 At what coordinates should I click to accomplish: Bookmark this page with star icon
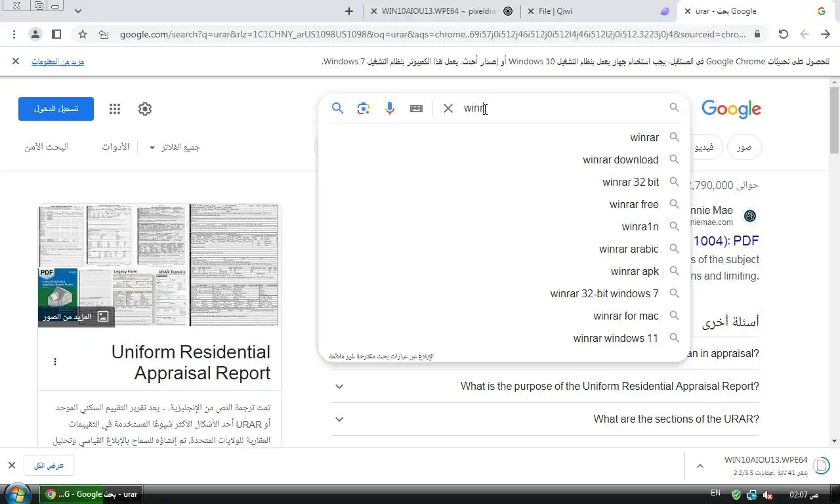[x=83, y=34]
